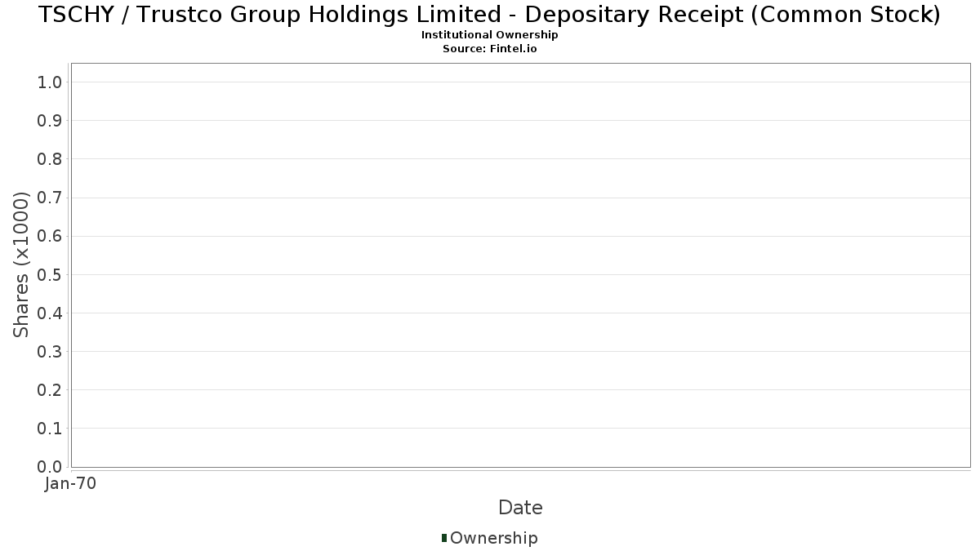Image resolution: width=980 pixels, height=551 pixels.
Task: Select the 0.8 y-axis tick label
Action: pos(50,159)
